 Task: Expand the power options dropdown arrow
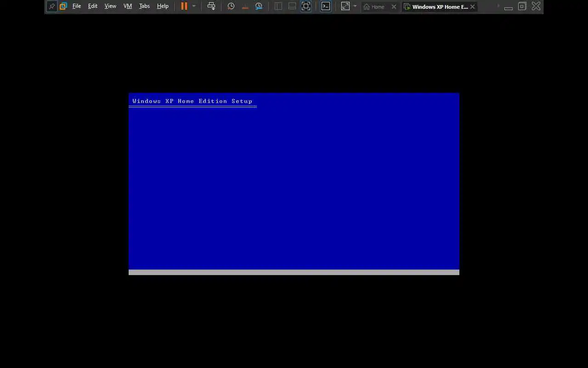pos(194,6)
